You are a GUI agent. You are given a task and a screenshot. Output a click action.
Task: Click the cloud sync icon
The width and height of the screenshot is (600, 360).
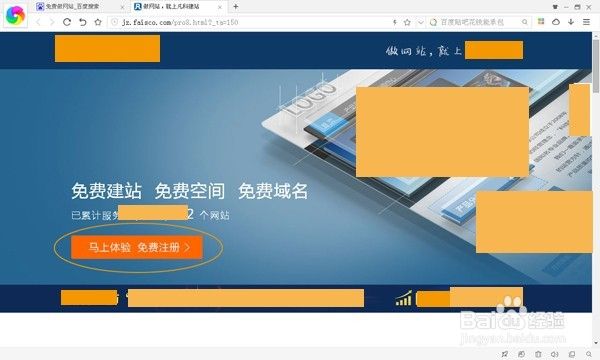[x=556, y=22]
